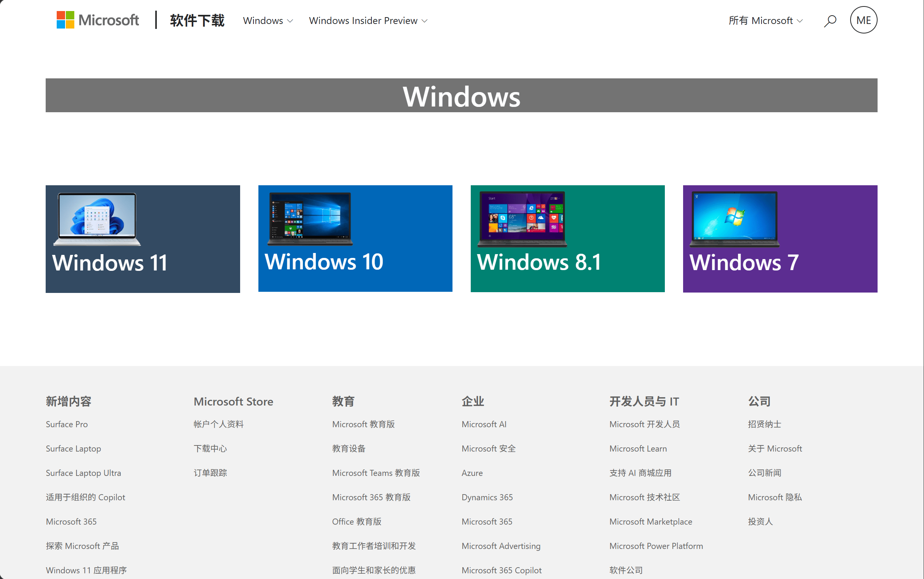Viewport: 924px width, 579px height.
Task: Visit the Microsoft Learn link
Action: (638, 449)
